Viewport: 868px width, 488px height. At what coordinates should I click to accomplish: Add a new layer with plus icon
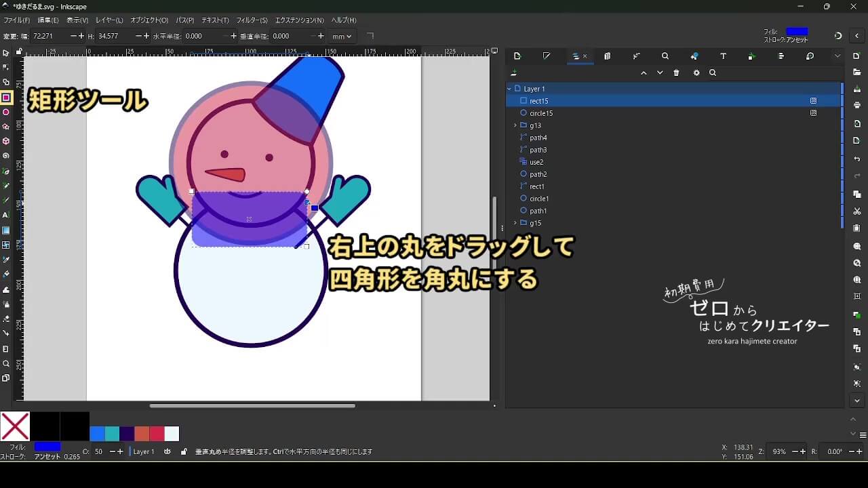click(x=514, y=73)
